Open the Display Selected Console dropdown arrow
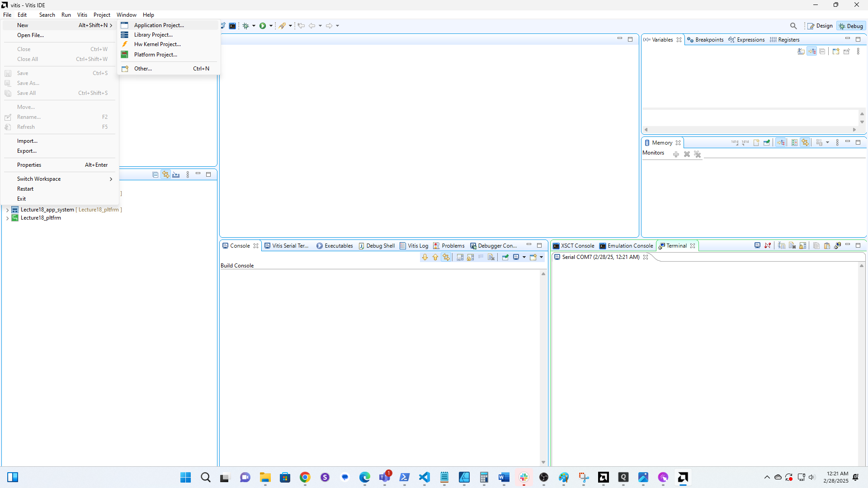Screen dimensions: 868x488 tap(524, 258)
